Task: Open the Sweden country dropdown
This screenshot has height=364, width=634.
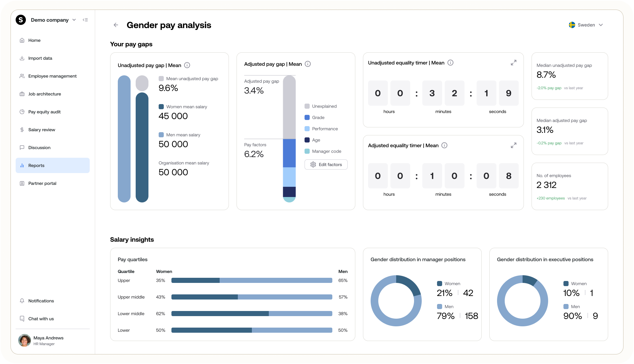Action: tap(586, 25)
